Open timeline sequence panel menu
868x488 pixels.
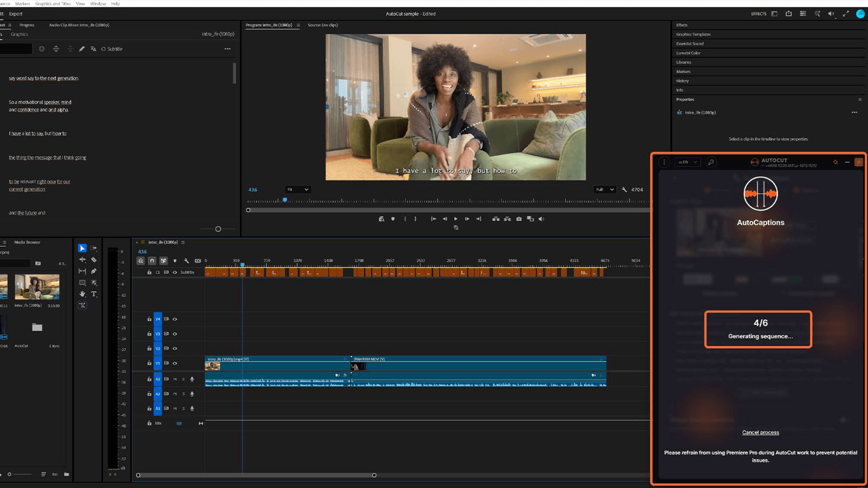(183, 243)
